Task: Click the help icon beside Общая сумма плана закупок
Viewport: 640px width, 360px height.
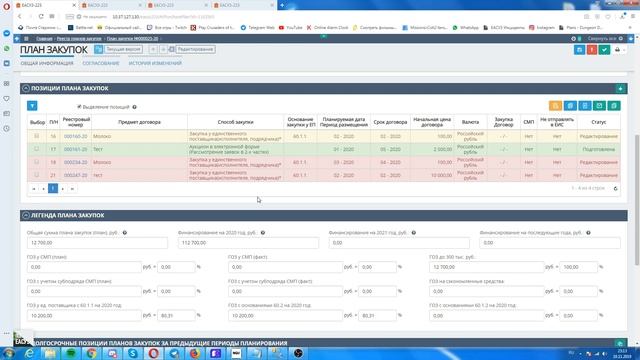Action: [125, 233]
